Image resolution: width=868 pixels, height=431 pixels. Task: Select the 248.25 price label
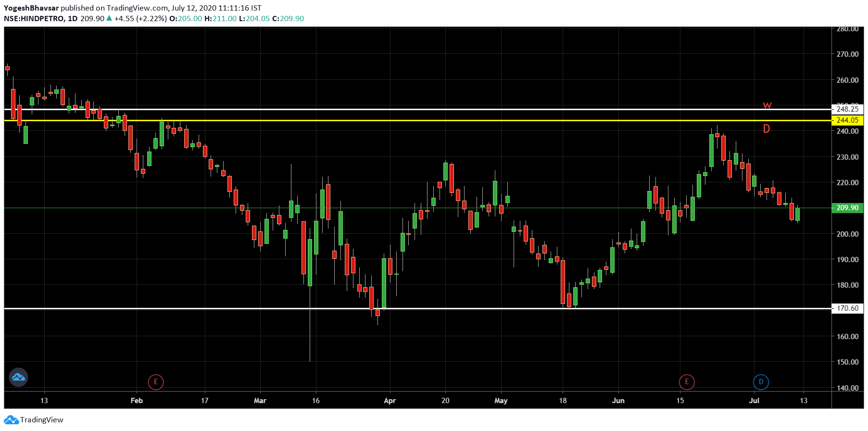(847, 109)
